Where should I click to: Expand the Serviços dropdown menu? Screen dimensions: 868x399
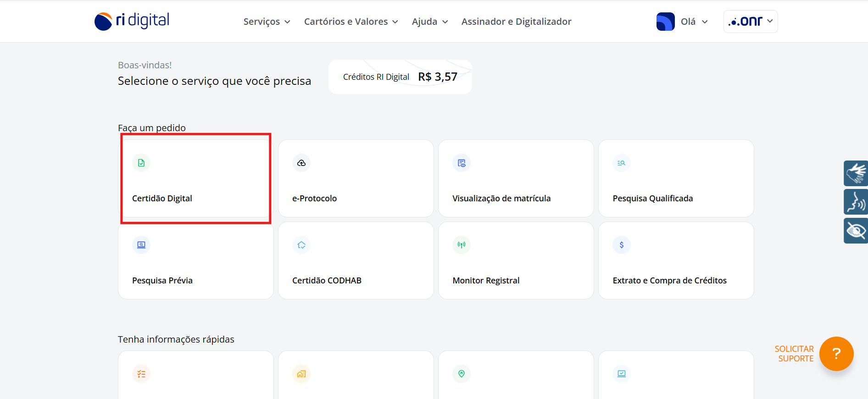tap(267, 22)
